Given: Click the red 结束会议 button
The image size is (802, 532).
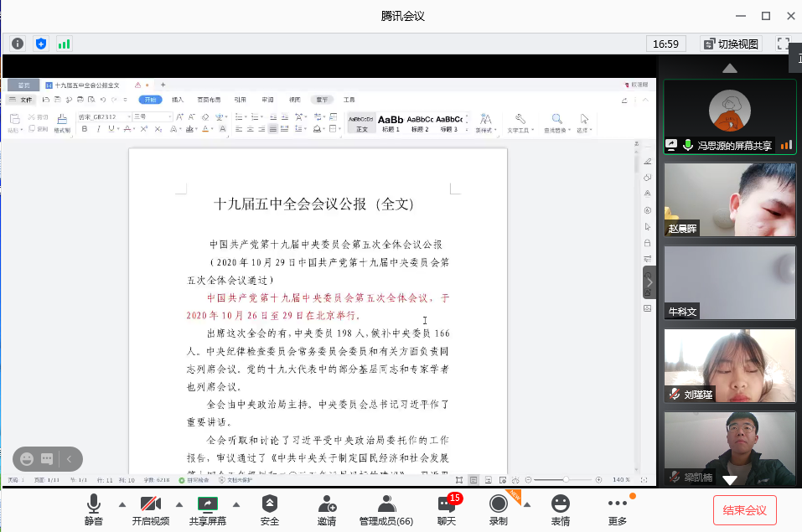Looking at the screenshot, I should (745, 509).
